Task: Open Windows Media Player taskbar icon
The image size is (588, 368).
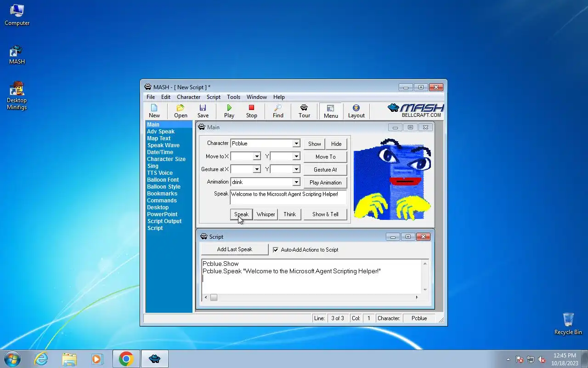Action: click(97, 359)
